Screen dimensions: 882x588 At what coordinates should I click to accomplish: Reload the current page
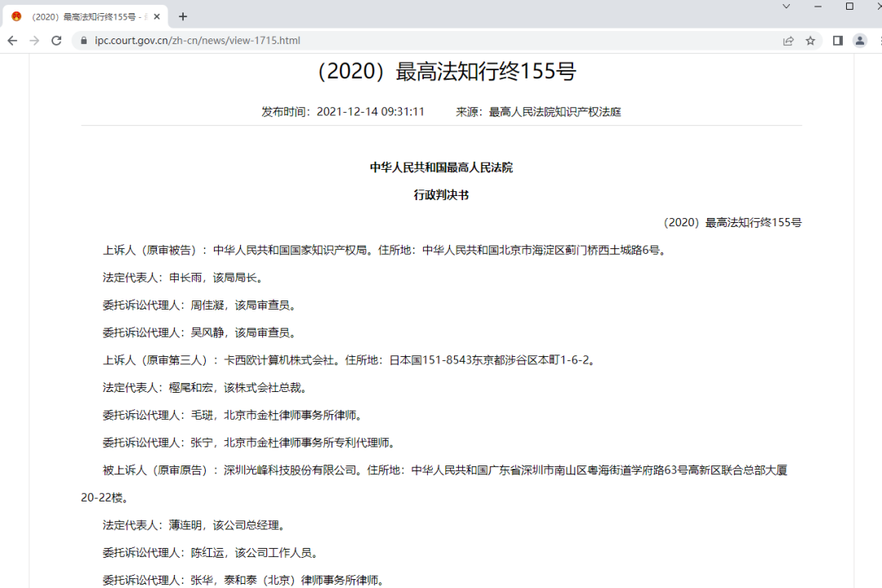(x=56, y=41)
